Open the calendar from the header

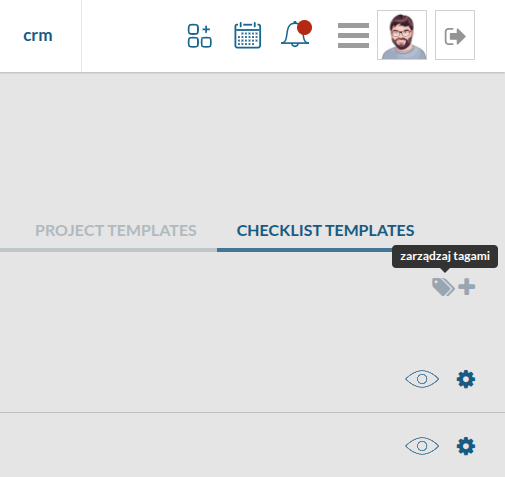248,35
